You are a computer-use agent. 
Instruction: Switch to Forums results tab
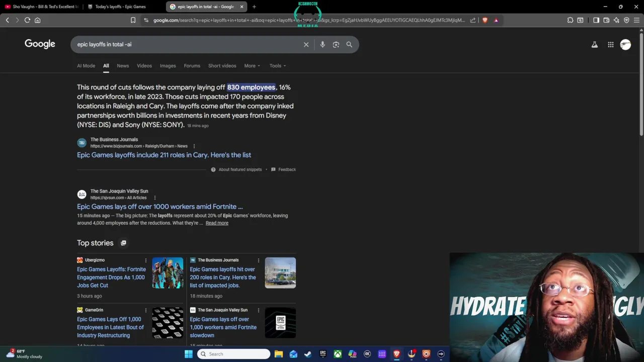click(x=192, y=65)
